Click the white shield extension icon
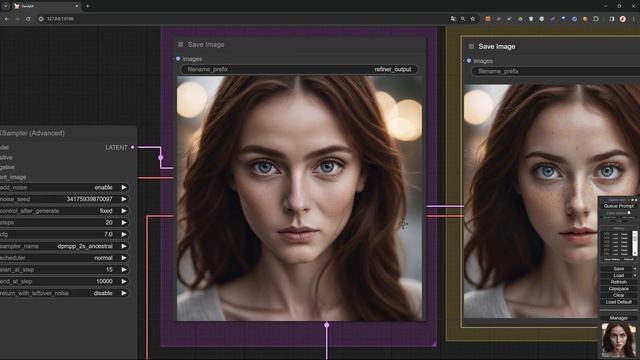The width and height of the screenshot is (640, 360). point(531,19)
